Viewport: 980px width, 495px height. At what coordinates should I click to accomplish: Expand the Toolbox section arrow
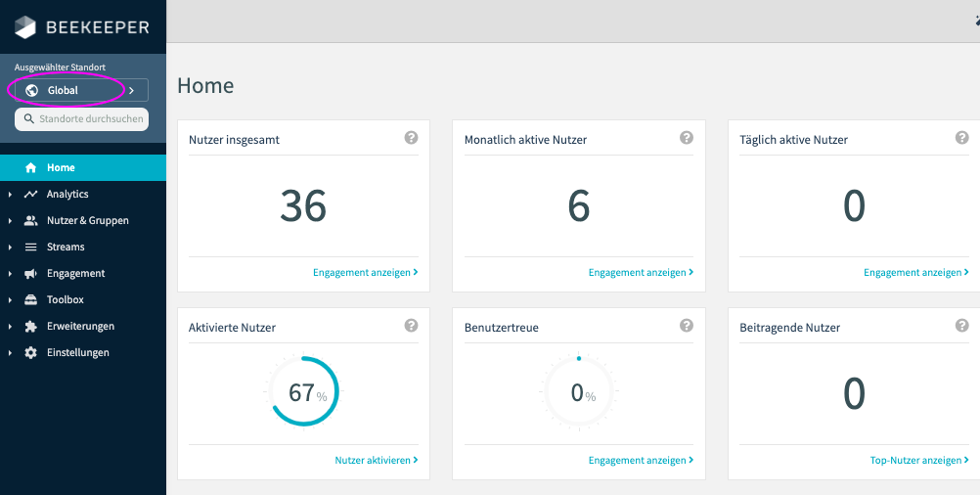click(10, 300)
